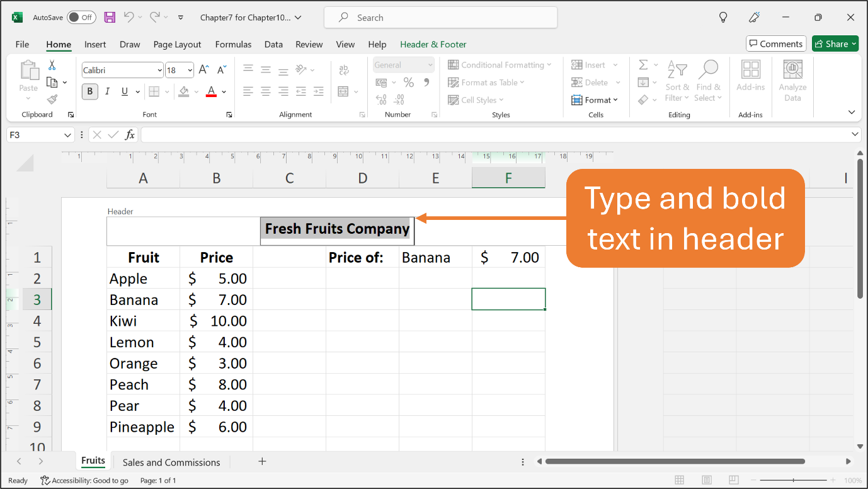The width and height of the screenshot is (868, 489).
Task: Click the Fruits sheet tab
Action: click(x=93, y=461)
